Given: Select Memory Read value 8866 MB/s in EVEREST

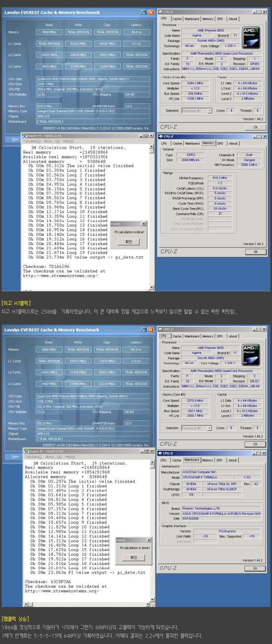Looking at the screenshot, I should click(49, 349).
